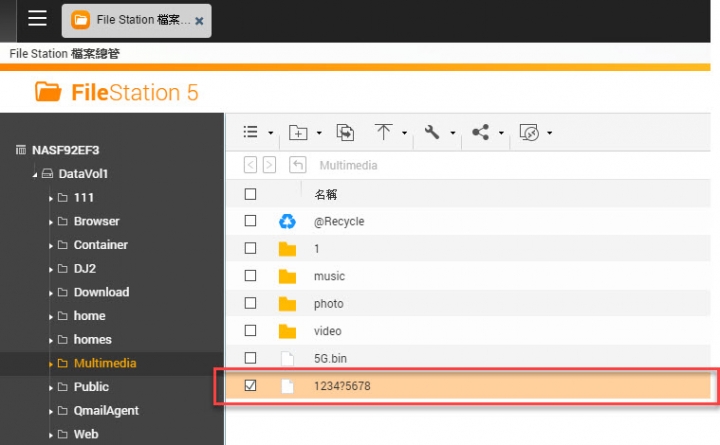Go forward with the right arrow button

(270, 164)
